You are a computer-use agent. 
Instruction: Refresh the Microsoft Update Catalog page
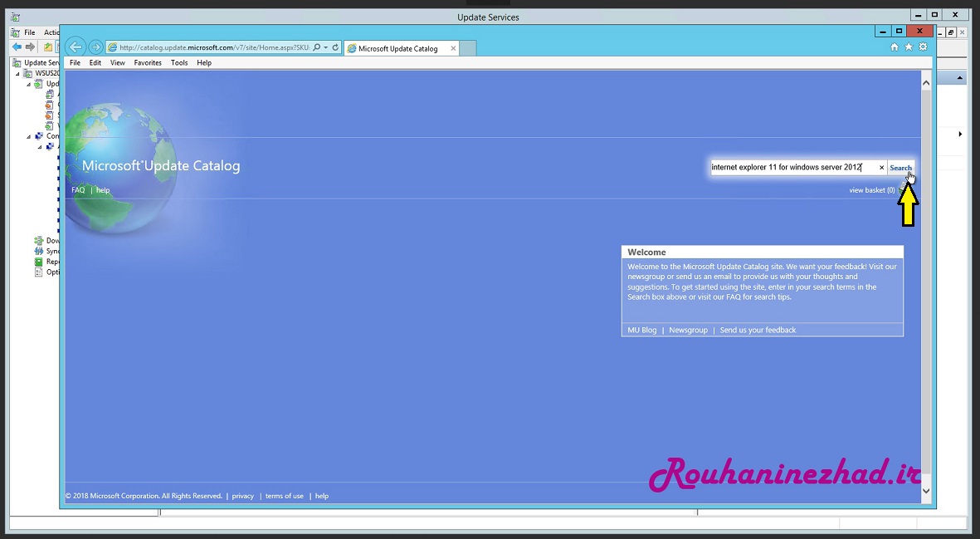[335, 47]
